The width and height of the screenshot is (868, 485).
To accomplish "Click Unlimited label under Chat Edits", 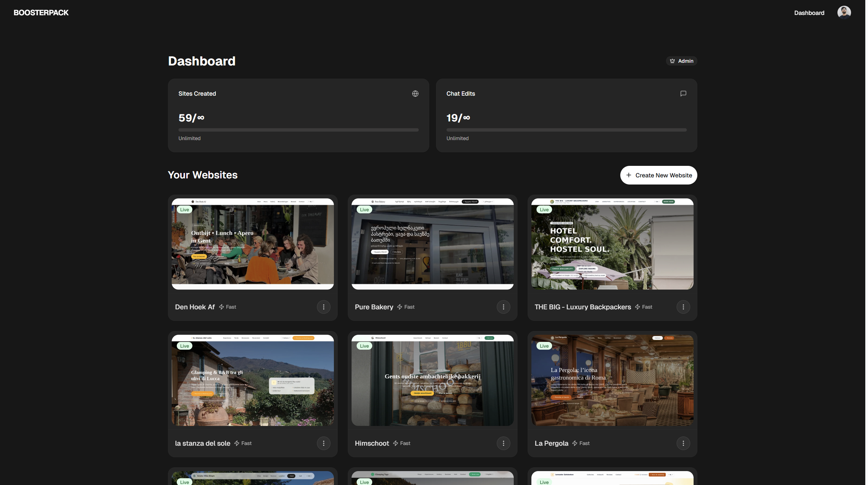I will coord(457,138).
